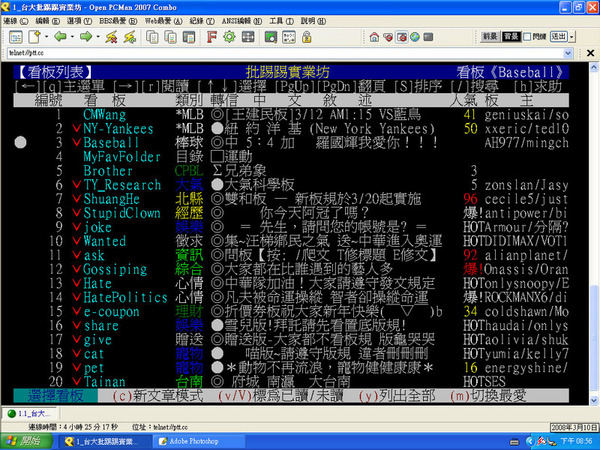This screenshot has width=600, height=450.
Task: Open the ANSI編輯 (N) menu
Action: [x=242, y=21]
